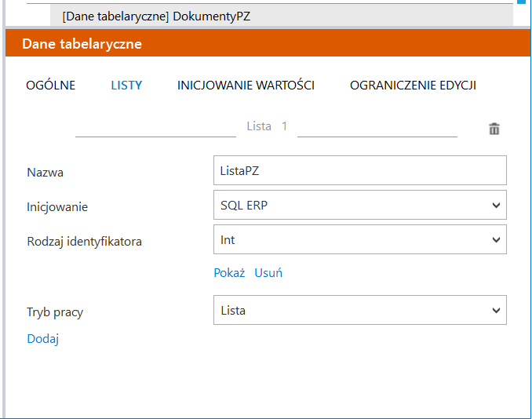Image resolution: width=532 pixels, height=419 pixels.
Task: Click the Inicjowanie field label
Action: pos(57,207)
